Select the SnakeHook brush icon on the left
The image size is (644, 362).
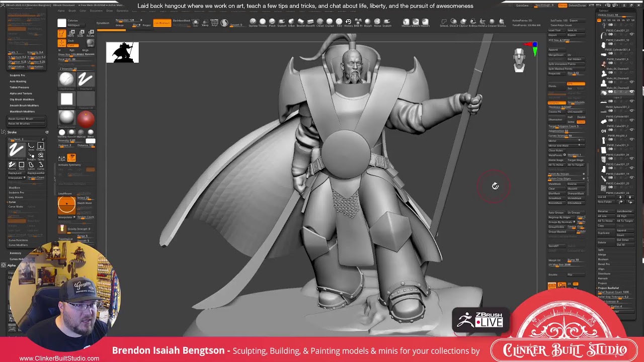click(282, 22)
